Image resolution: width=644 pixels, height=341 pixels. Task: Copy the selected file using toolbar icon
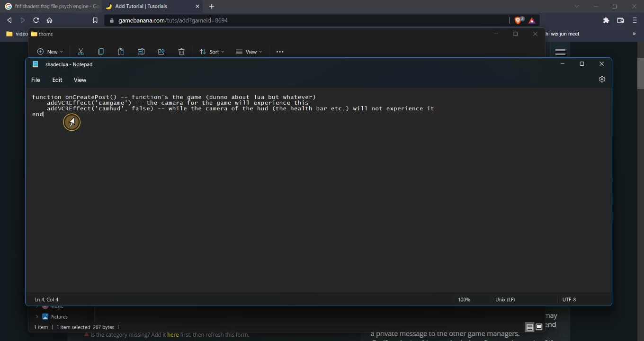pos(101,51)
